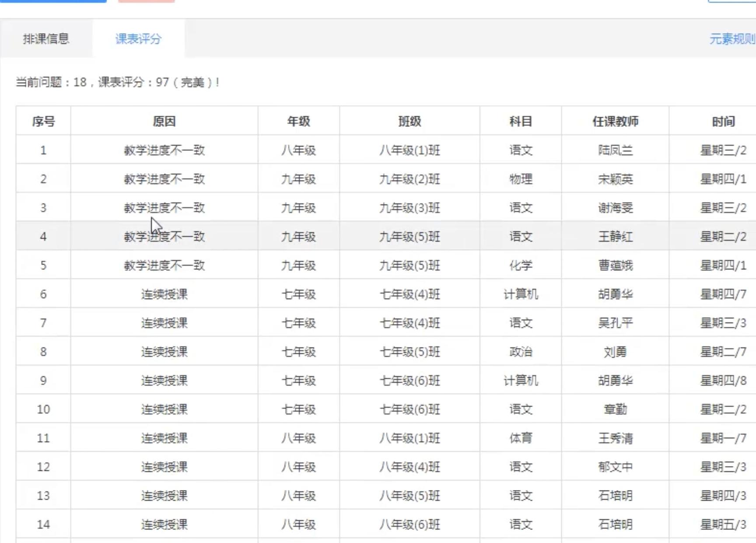The image size is (756, 543).
Task: Click the 化学 subject cell in row 5
Action: (x=521, y=265)
